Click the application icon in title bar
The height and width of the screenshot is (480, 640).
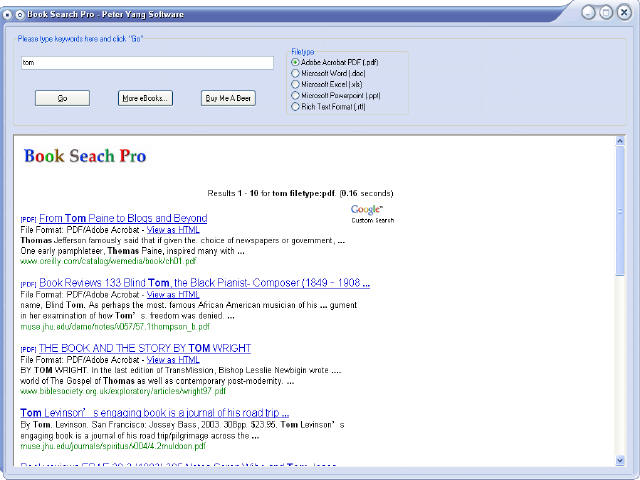7,15
